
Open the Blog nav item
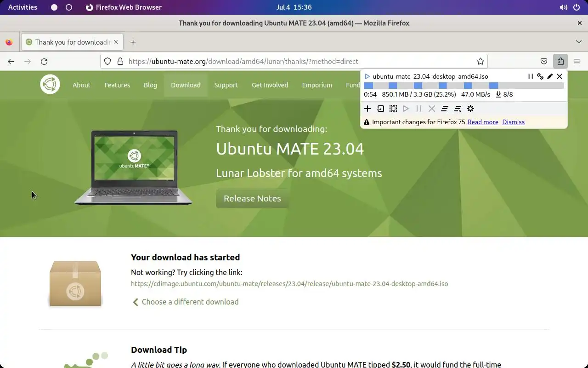click(x=150, y=85)
